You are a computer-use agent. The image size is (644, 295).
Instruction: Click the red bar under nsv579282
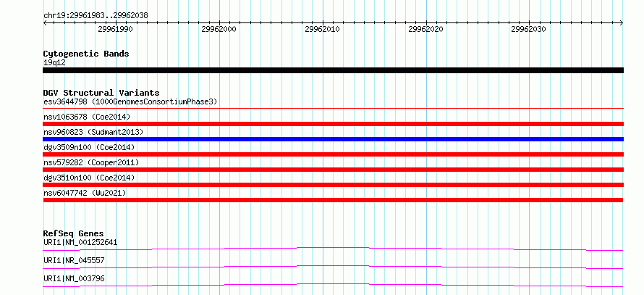(x=333, y=170)
